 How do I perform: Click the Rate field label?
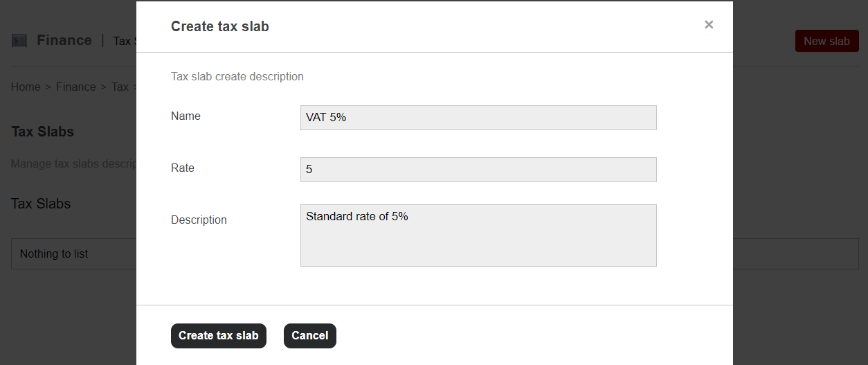click(x=183, y=168)
